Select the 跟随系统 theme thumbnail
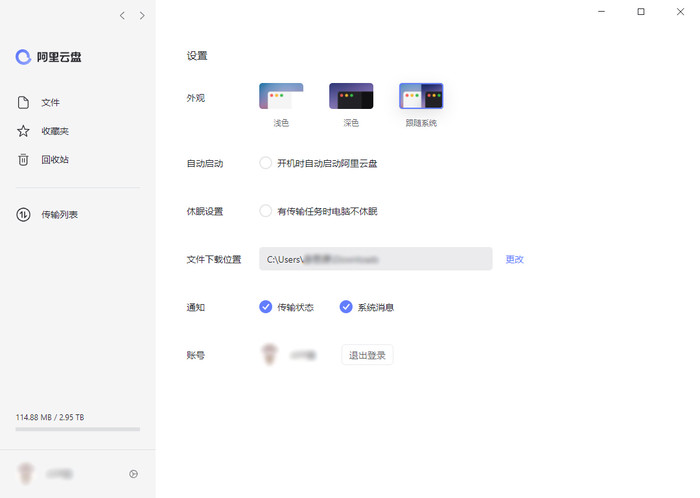The width and height of the screenshot is (700, 498). click(x=421, y=96)
